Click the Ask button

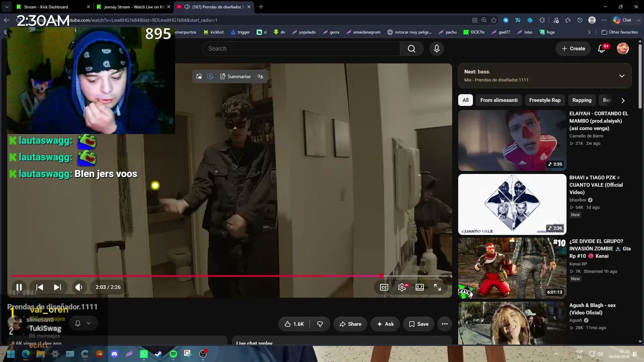tap(385, 324)
